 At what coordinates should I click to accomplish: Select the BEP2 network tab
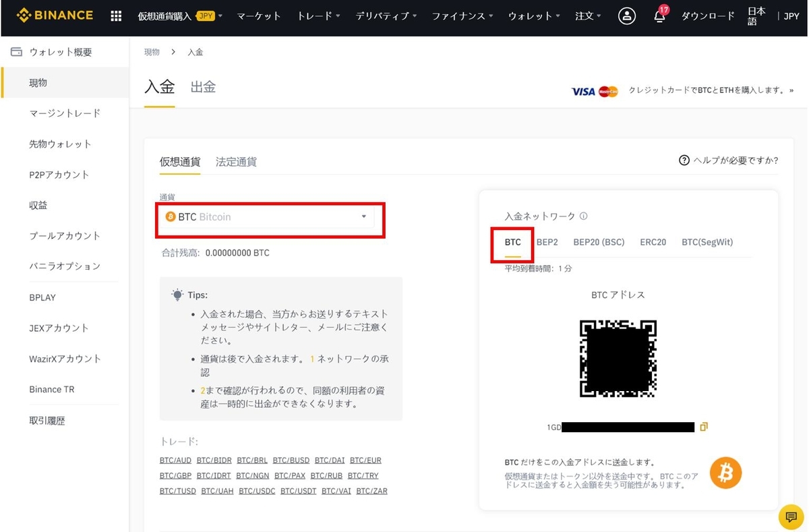click(x=547, y=242)
